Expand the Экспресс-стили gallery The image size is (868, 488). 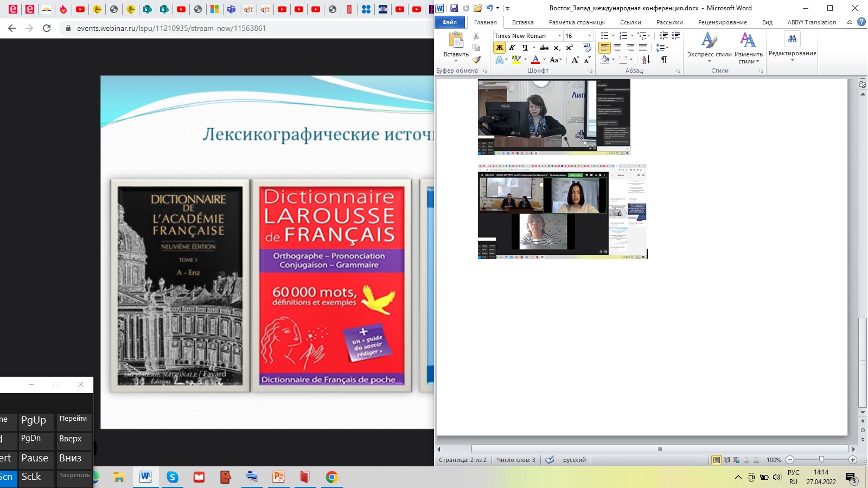(x=709, y=48)
